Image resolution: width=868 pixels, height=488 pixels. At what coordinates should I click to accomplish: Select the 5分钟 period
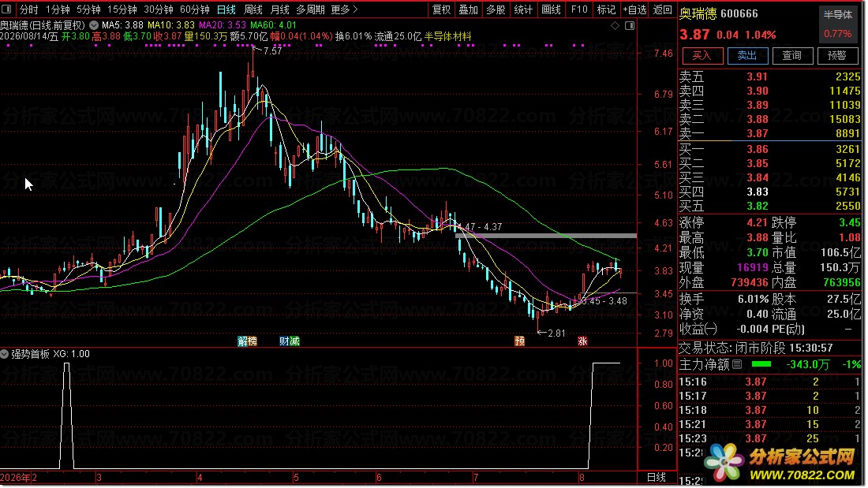(x=88, y=9)
